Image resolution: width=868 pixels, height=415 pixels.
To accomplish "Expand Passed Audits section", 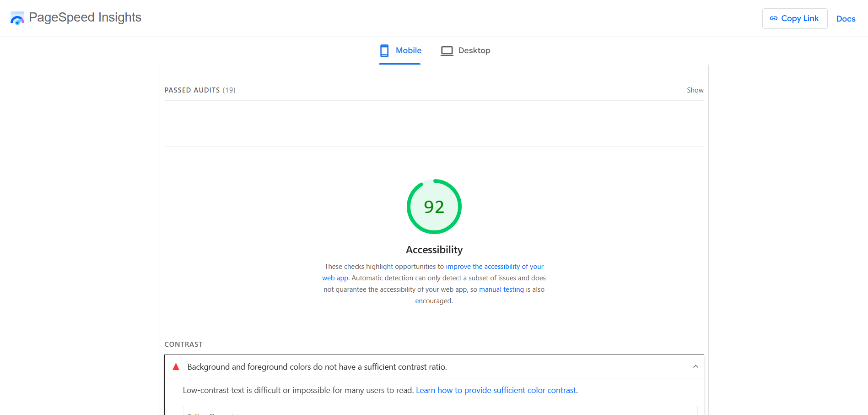I will [695, 90].
